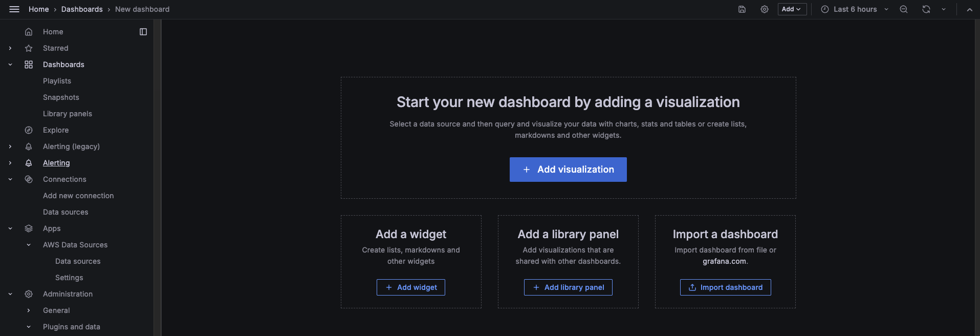Click sidebar vertical scrollbar
Viewport: 980px width, 336px height.
(x=158, y=178)
